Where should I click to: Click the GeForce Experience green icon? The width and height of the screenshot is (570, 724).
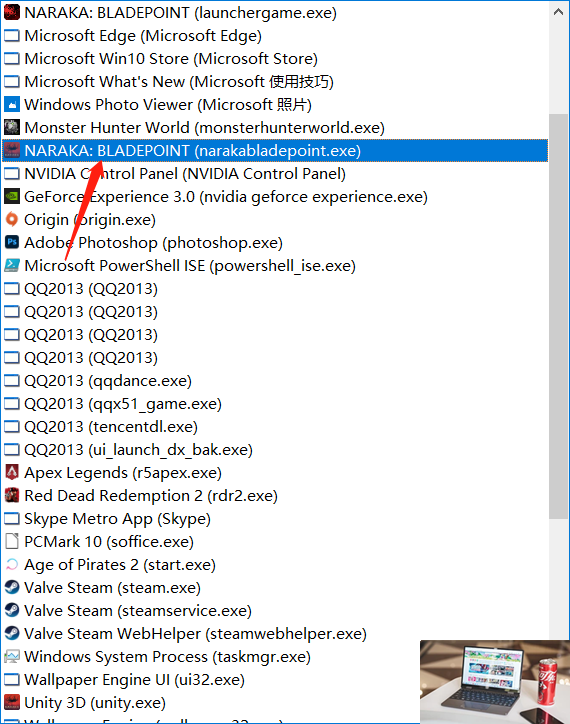click(12, 196)
